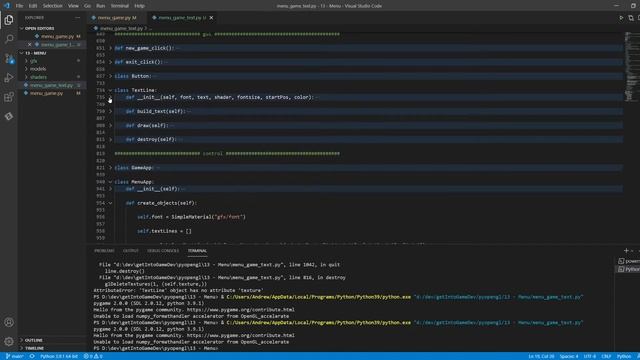Click the Split Editor icon
640x360 pixels.
click(x=631, y=18)
